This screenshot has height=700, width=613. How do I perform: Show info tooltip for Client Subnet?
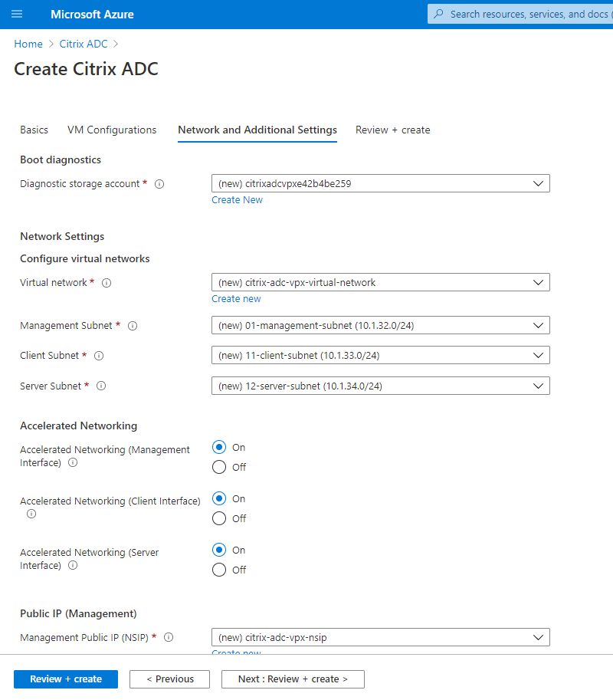coord(99,356)
